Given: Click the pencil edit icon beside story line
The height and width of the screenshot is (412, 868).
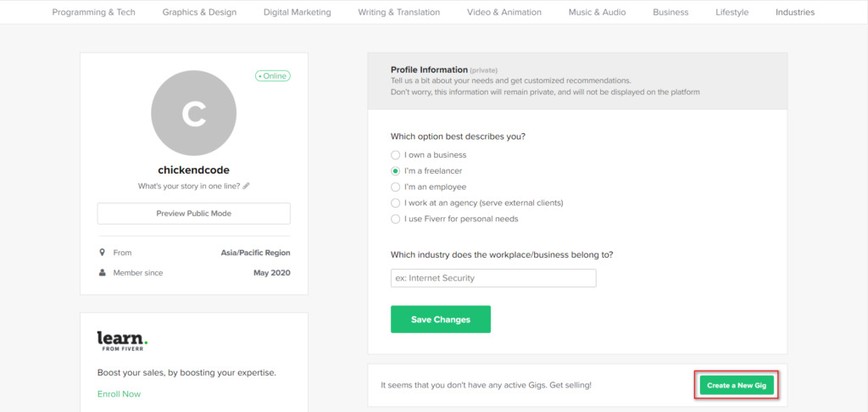Looking at the screenshot, I should point(247,186).
